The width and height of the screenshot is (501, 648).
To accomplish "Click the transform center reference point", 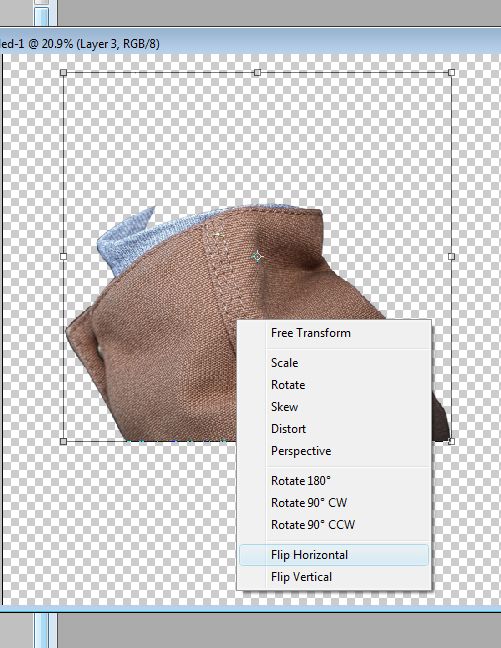I will (x=258, y=257).
